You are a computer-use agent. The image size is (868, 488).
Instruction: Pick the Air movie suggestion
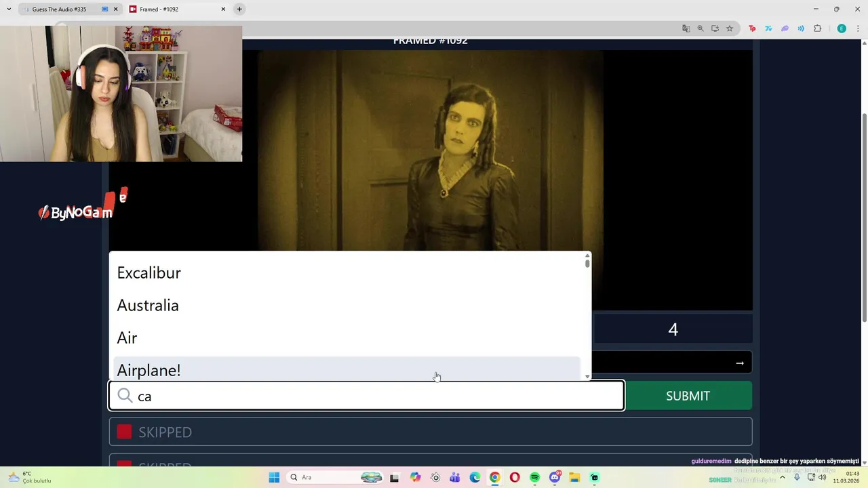[x=347, y=338]
